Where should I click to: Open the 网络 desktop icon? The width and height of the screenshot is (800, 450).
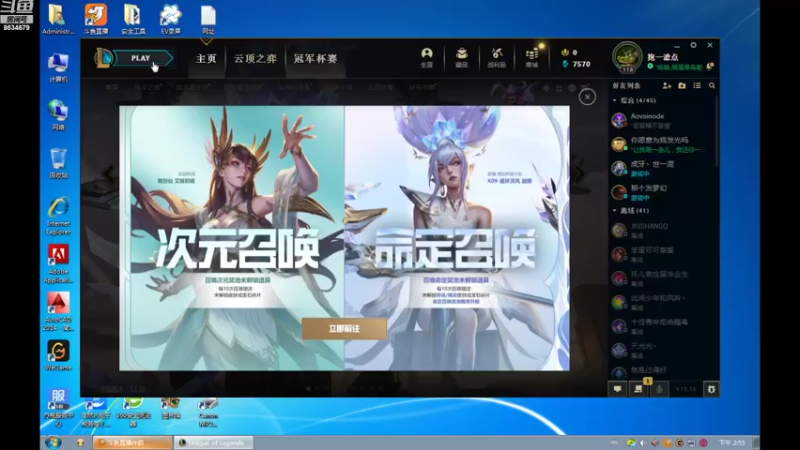58,115
